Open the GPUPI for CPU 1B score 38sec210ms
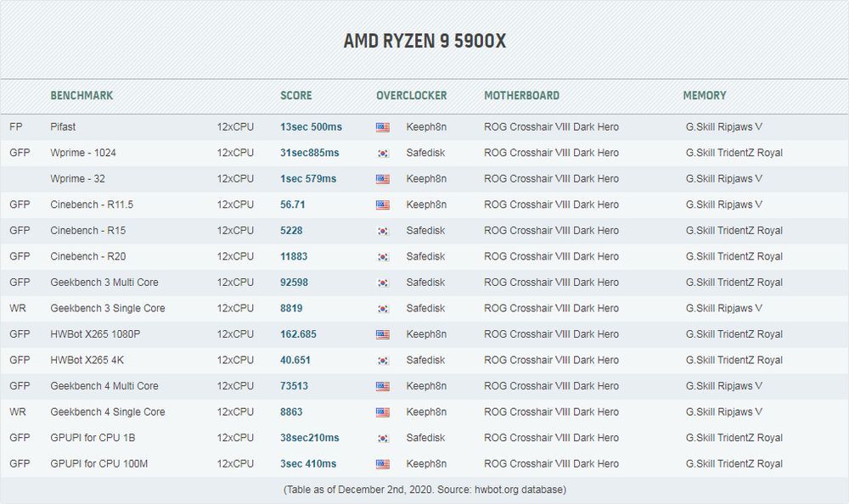 309,438
